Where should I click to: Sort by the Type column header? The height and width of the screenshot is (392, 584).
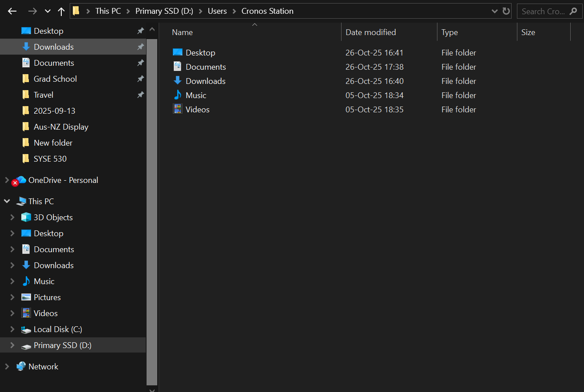tap(477, 32)
